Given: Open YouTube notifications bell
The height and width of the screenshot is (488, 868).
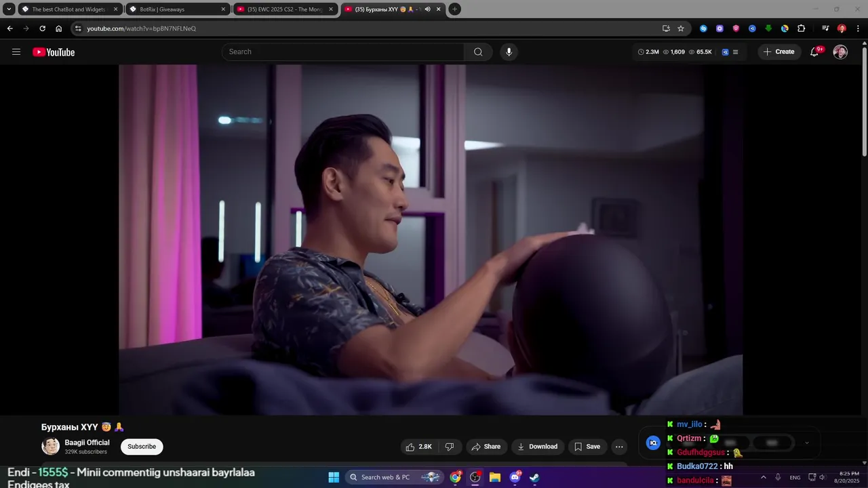Looking at the screenshot, I should click(x=815, y=52).
